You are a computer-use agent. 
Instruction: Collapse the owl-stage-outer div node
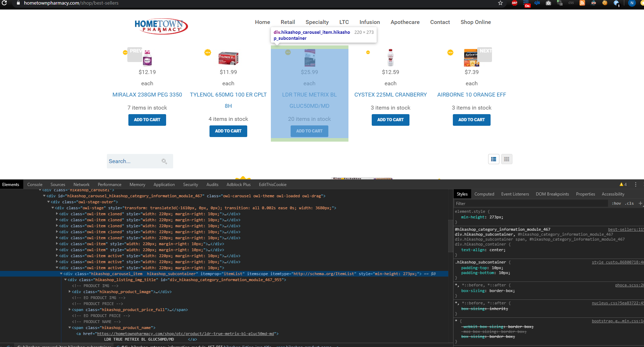point(48,202)
